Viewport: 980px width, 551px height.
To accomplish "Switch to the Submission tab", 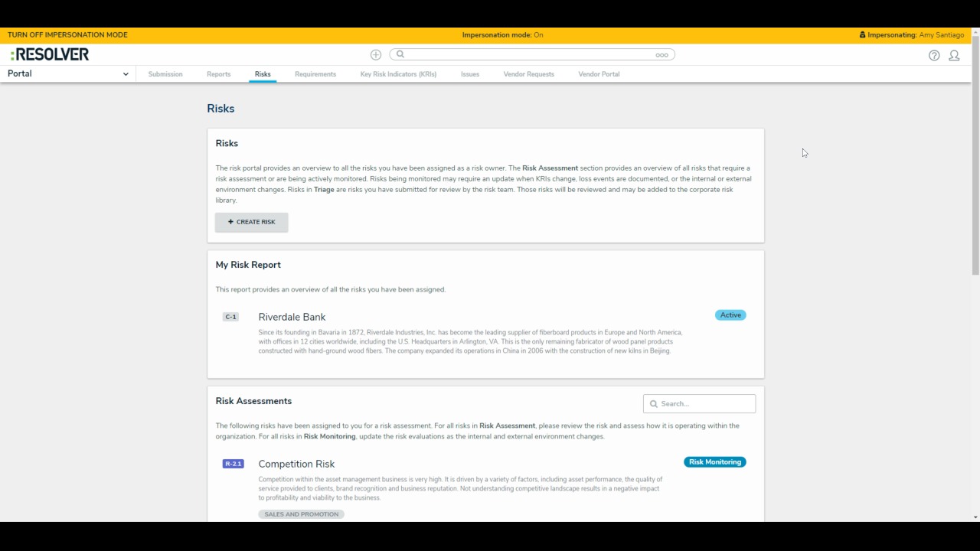I will pos(165,74).
